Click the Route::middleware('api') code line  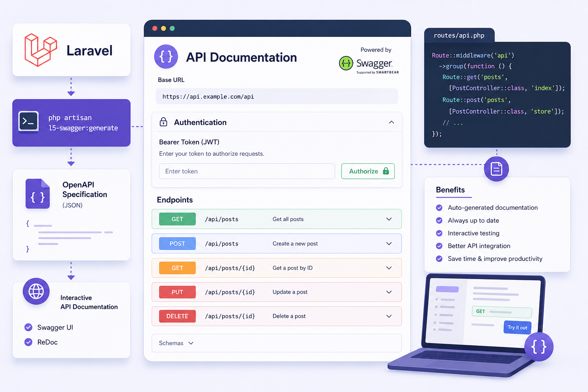point(473,56)
